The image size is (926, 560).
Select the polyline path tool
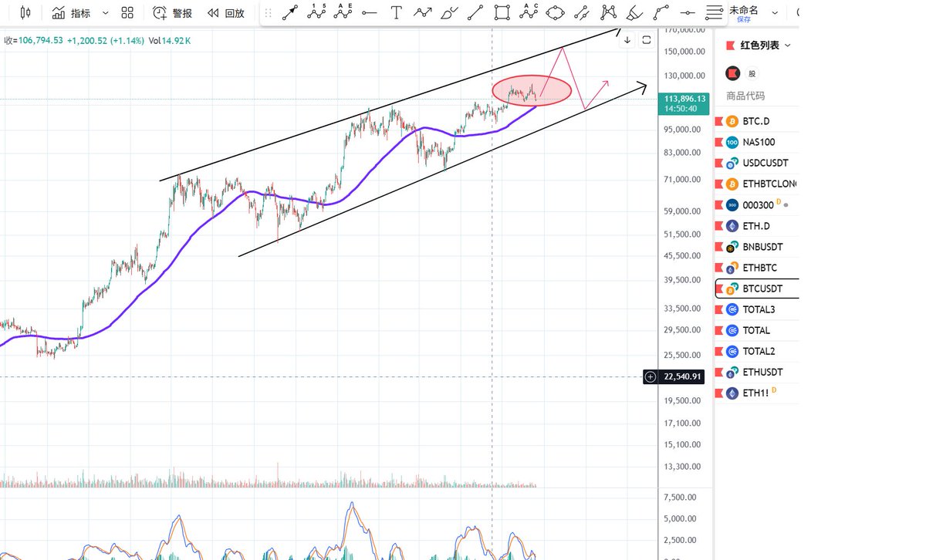[422, 12]
